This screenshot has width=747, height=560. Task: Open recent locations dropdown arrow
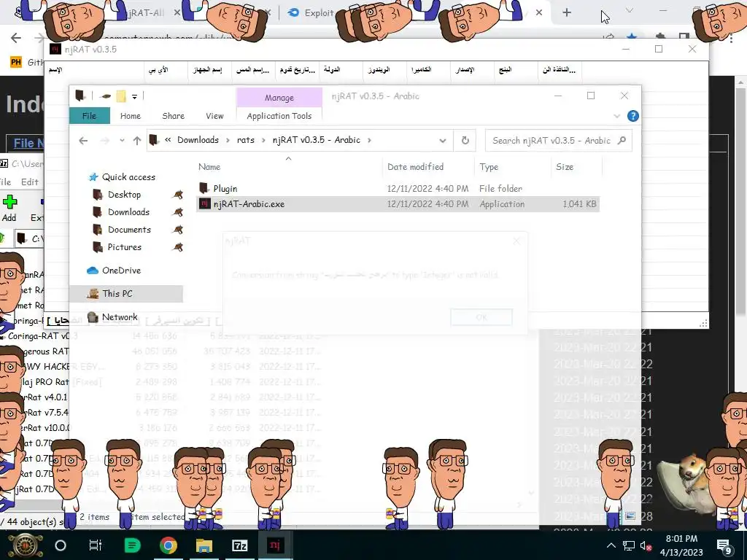pyautogui.click(x=122, y=141)
